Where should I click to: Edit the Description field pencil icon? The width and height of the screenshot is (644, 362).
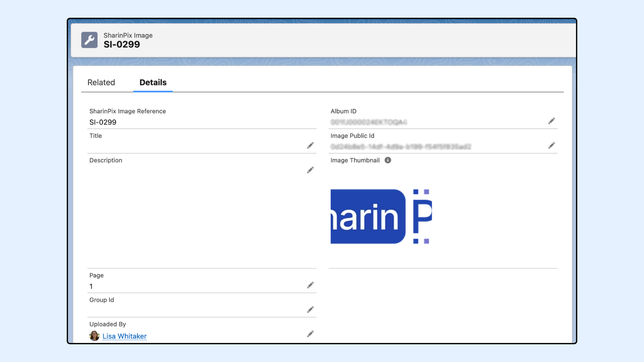point(310,170)
